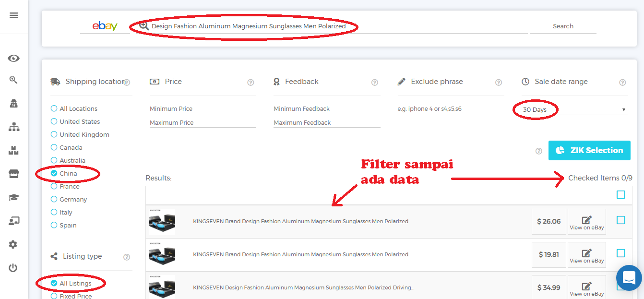
Task: Select United States shipping location
Action: pos(54,122)
